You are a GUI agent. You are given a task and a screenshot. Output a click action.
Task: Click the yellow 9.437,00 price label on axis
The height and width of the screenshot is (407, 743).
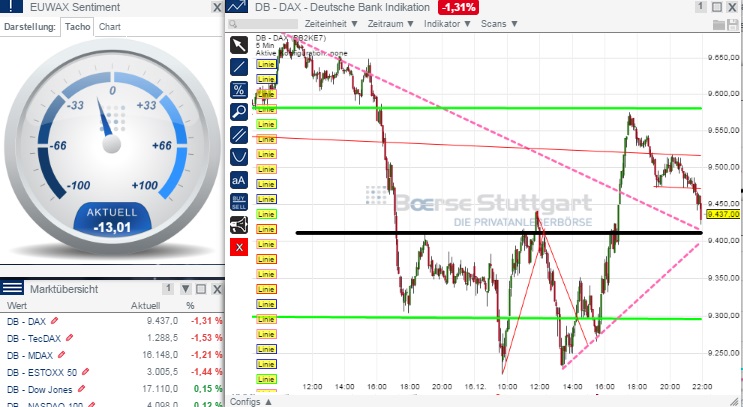click(723, 215)
